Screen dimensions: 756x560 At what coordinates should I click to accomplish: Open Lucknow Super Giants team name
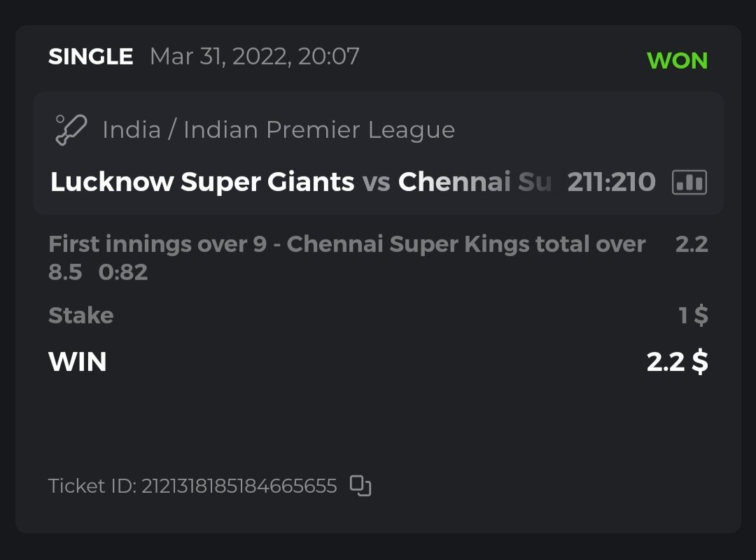pyautogui.click(x=202, y=183)
